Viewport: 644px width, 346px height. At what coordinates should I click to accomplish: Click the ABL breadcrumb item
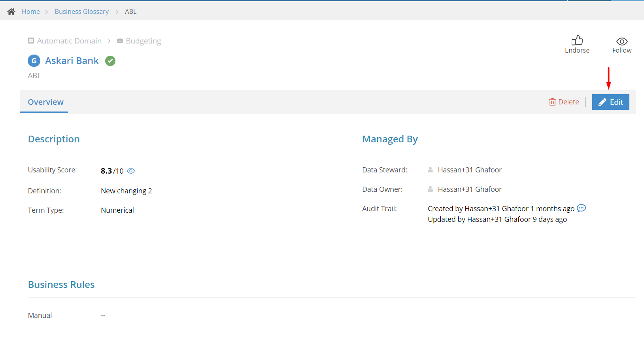tap(131, 11)
